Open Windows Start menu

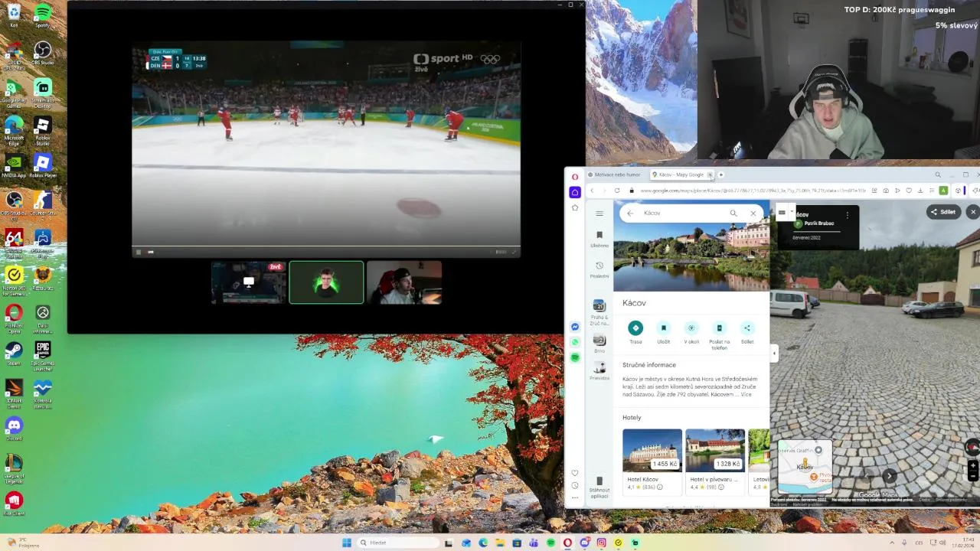(347, 543)
